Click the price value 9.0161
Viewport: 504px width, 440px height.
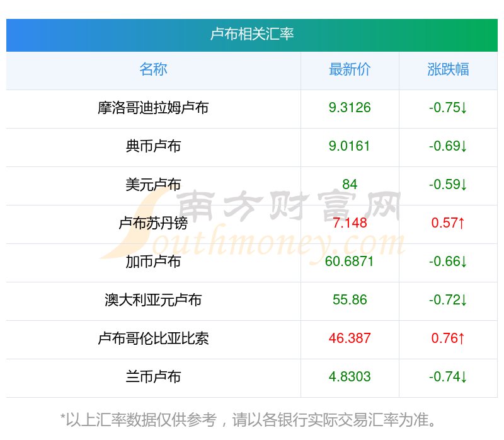(x=350, y=146)
